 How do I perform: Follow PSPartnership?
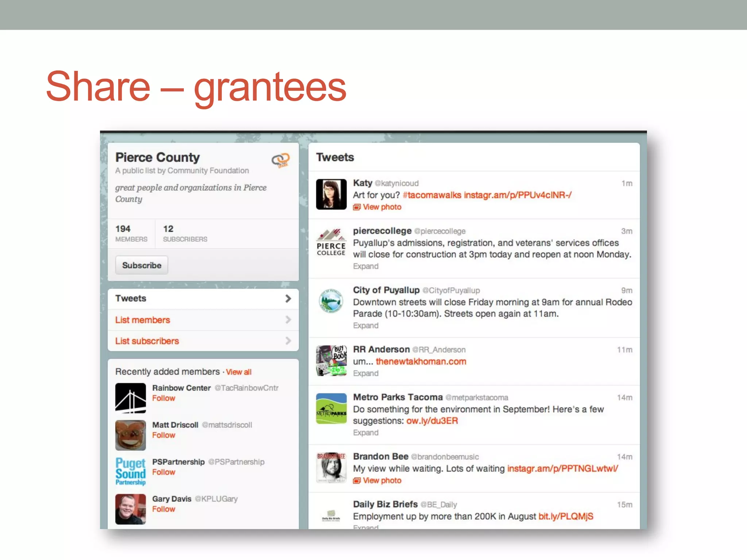click(x=163, y=472)
